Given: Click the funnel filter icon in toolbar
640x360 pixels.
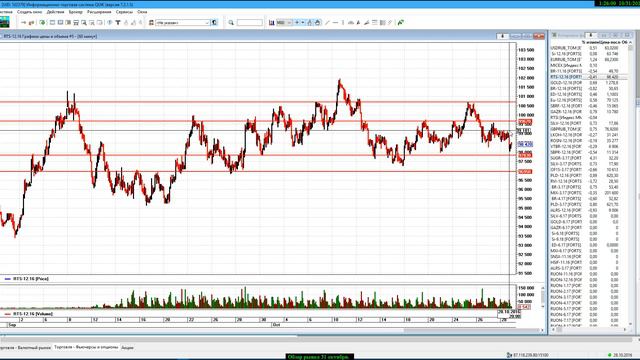Looking at the screenshot, I should [x=118, y=23].
